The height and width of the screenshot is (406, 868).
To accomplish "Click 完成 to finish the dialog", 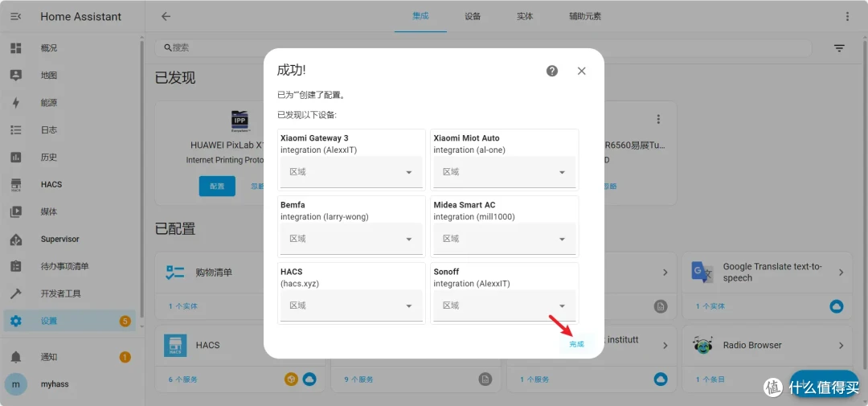I will click(576, 344).
